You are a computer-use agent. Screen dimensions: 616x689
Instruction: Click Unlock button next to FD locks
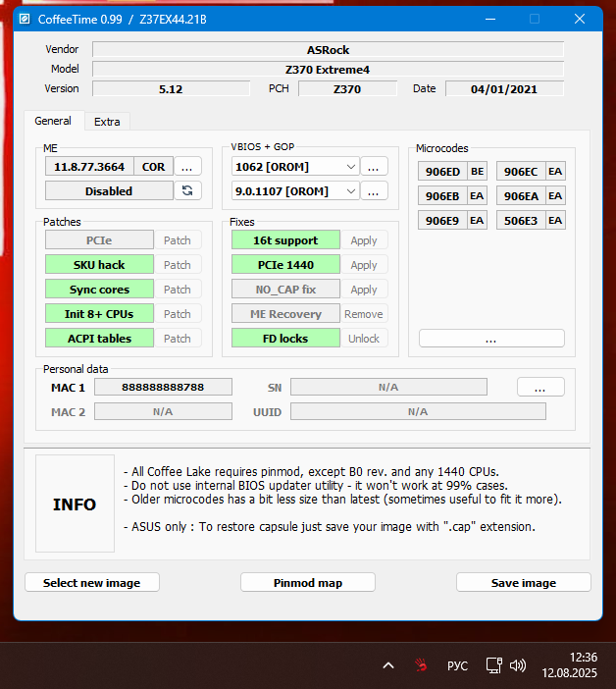[x=364, y=339]
